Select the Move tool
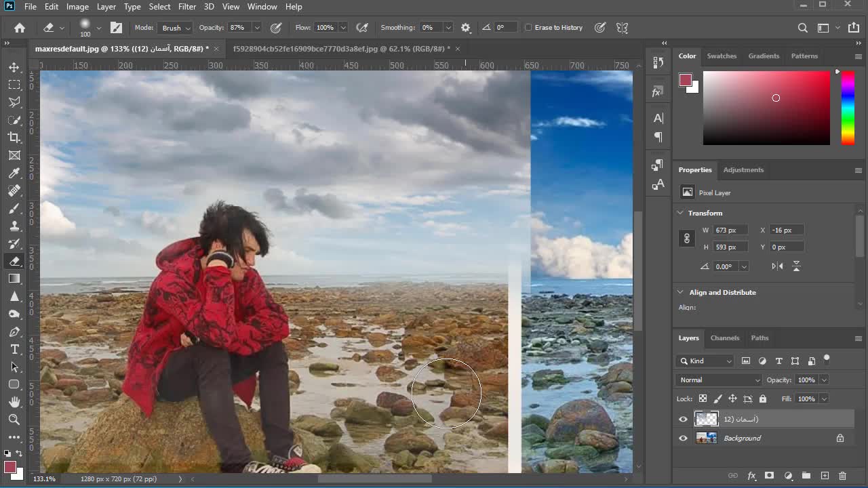This screenshot has height=488, width=868. (14, 67)
